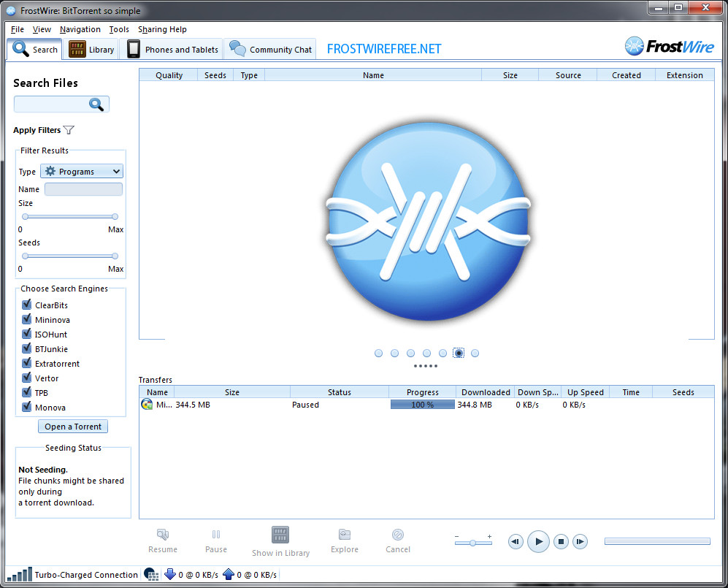
Task: Sort results by Extension column header
Action: click(684, 75)
